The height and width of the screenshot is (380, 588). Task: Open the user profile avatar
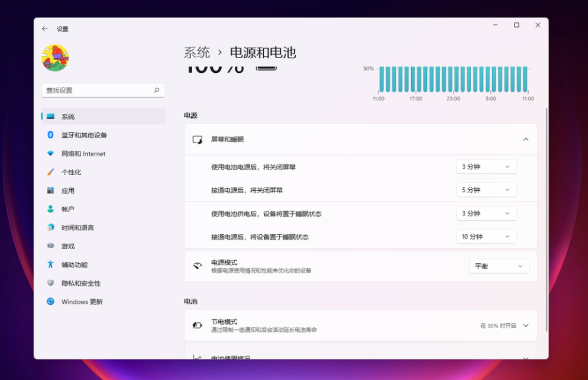point(55,58)
